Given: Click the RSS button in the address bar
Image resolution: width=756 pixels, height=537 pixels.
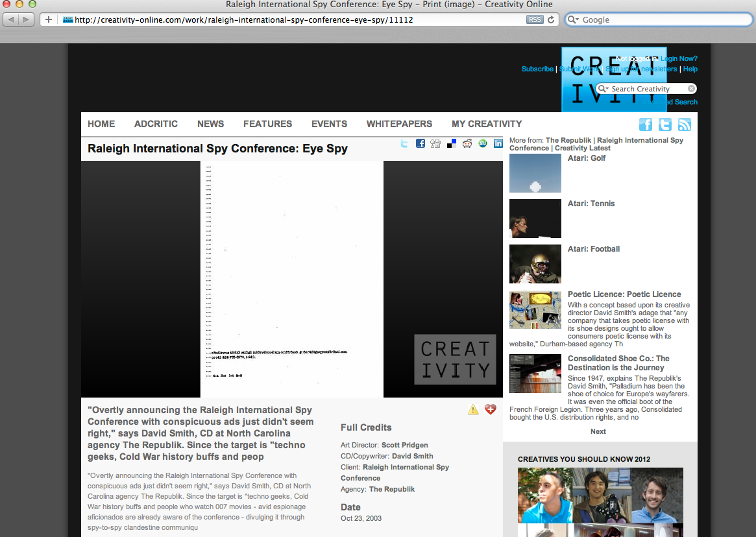Looking at the screenshot, I should click(x=534, y=19).
